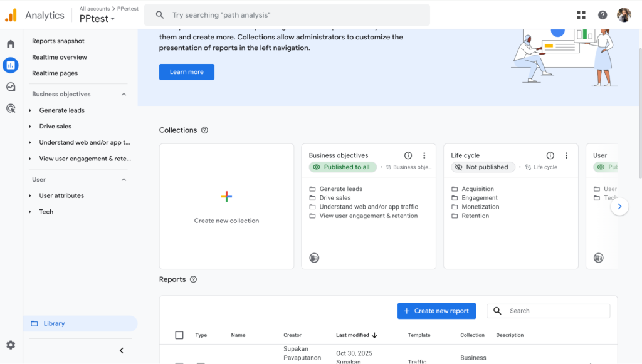Toggle the Not published status chip
The height and width of the screenshot is (364, 642).
click(x=483, y=167)
